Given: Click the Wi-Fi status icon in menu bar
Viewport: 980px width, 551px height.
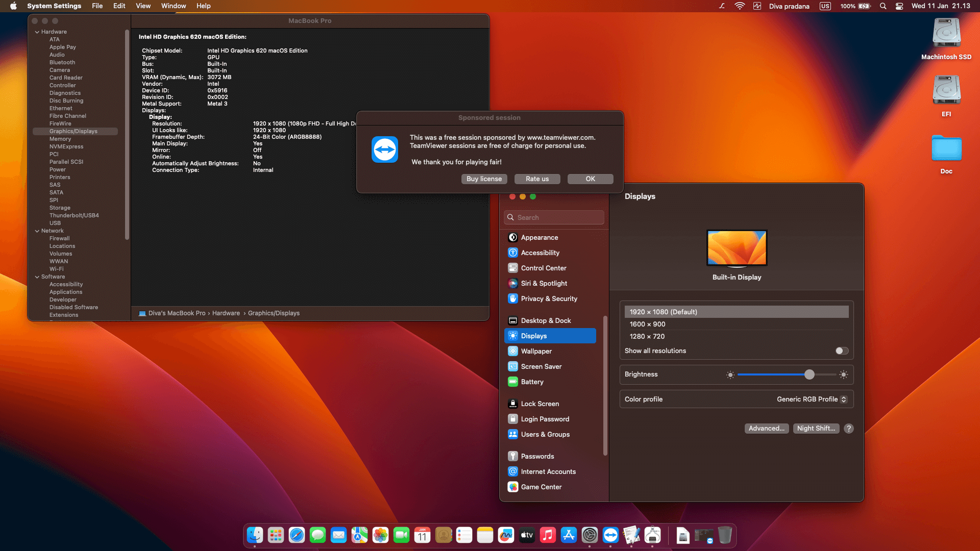Looking at the screenshot, I should tap(740, 6).
